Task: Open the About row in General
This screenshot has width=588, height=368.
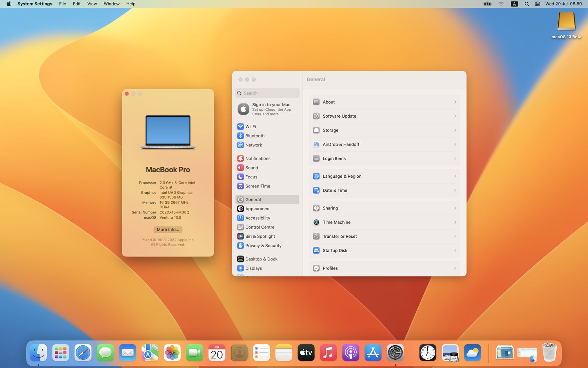Action: [x=385, y=102]
